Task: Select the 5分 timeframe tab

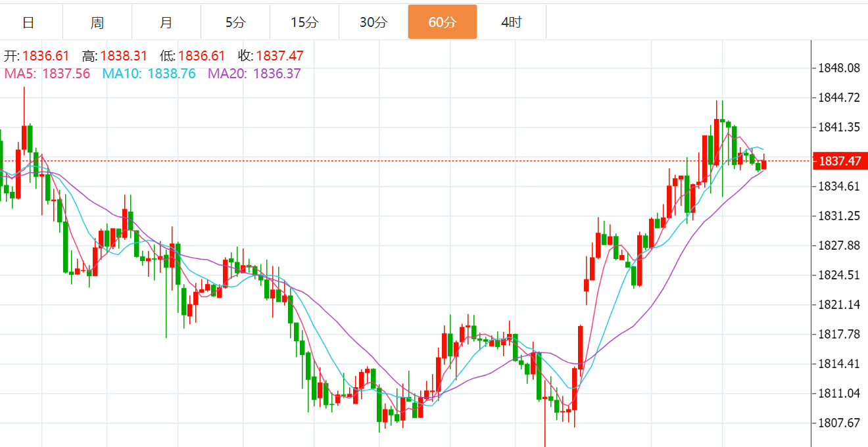Action: point(235,22)
